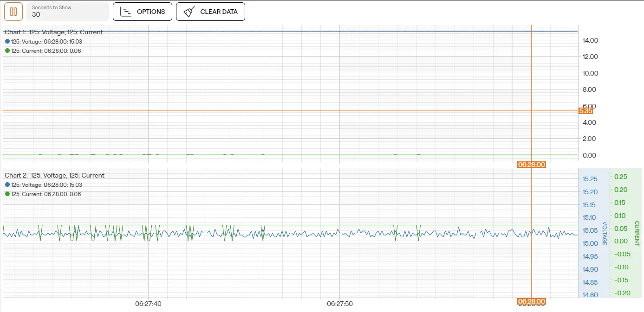Click the 14.00 tick on Chart 1 axis
644x312 pixels.
(x=590, y=40)
